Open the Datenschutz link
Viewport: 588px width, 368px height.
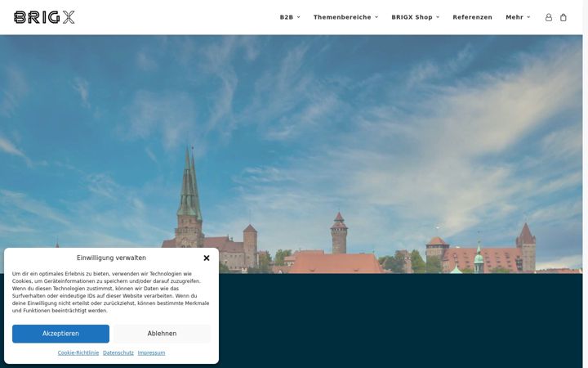coord(118,352)
